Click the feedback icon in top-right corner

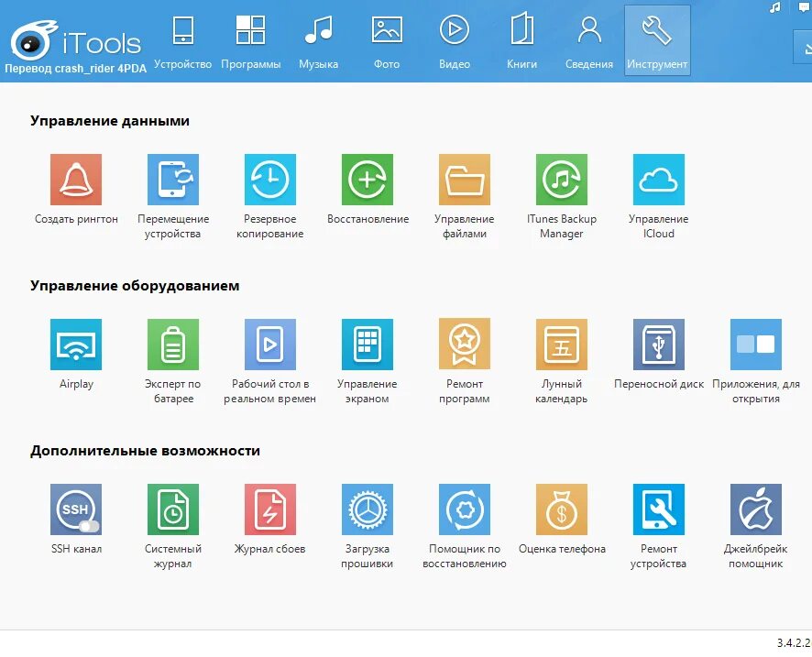806,6
